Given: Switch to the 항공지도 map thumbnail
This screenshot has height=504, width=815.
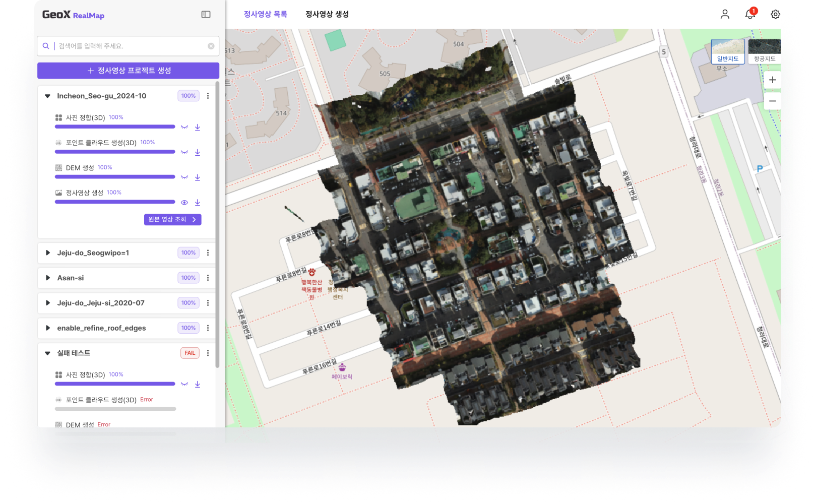Looking at the screenshot, I should (764, 51).
